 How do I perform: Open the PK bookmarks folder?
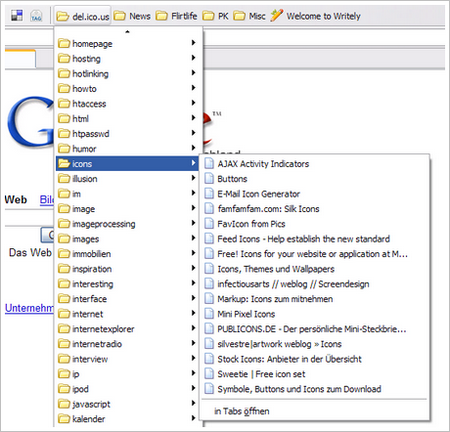(216, 16)
